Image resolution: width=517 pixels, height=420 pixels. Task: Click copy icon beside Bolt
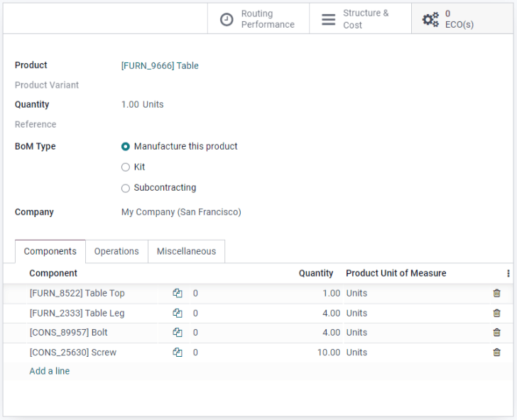178,332
